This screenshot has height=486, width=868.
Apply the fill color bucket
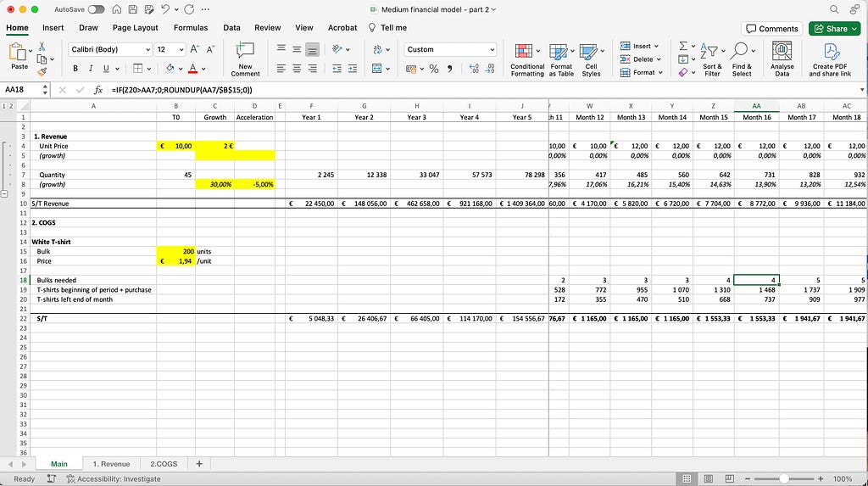170,68
